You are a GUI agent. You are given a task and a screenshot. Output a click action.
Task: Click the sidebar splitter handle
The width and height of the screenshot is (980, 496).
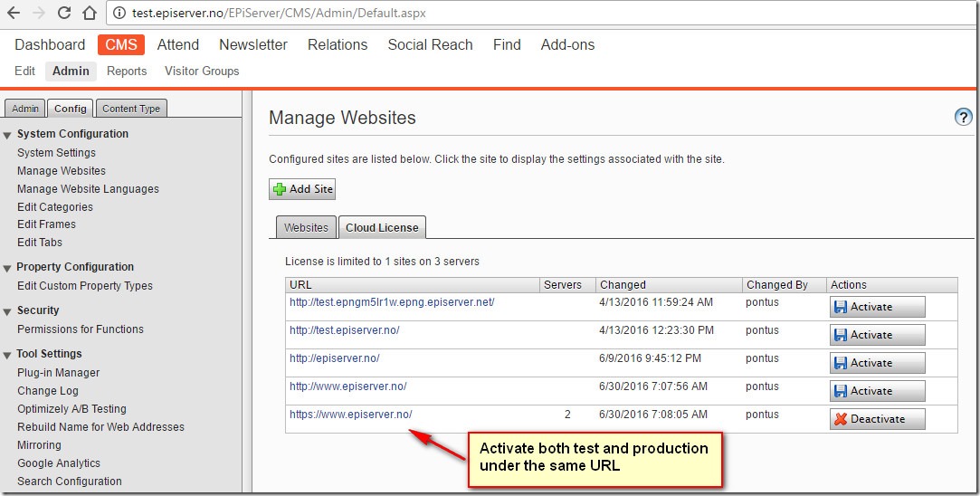coord(247,292)
